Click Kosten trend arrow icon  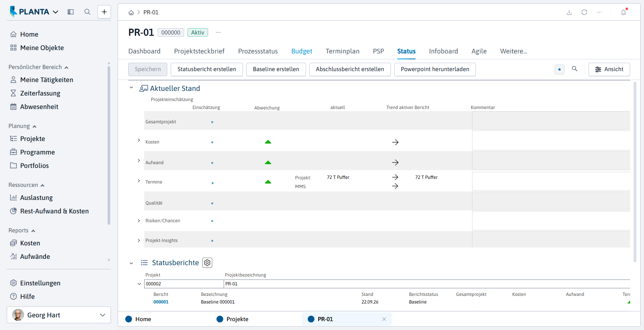[395, 142]
